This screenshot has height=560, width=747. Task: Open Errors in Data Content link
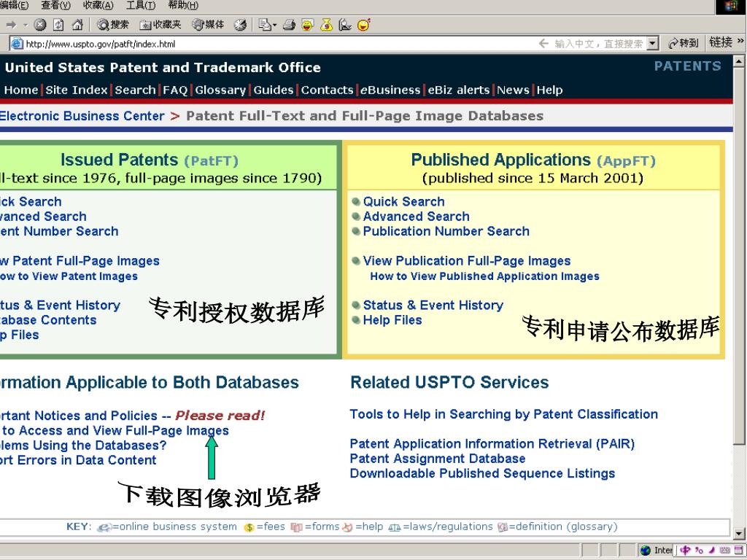pos(77,460)
